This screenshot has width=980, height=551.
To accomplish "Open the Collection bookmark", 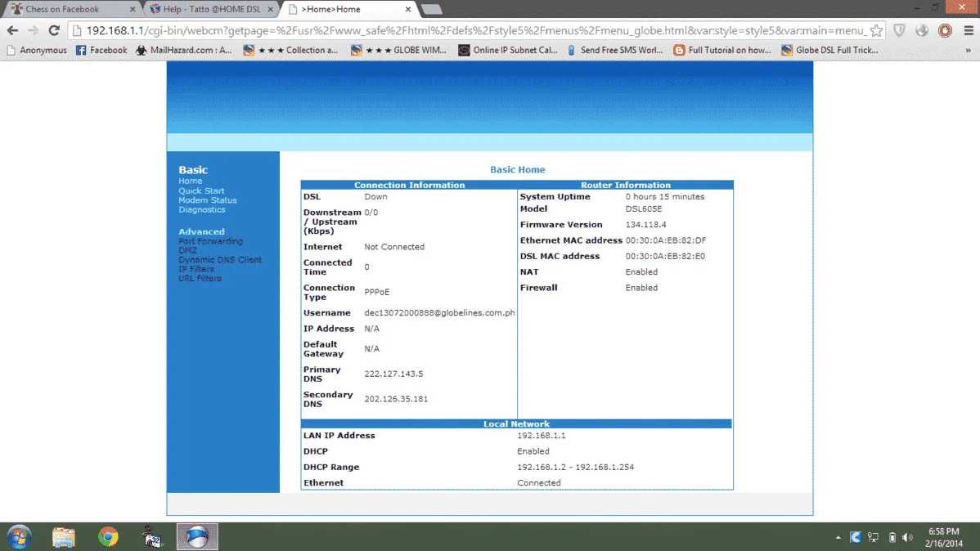I will [290, 50].
